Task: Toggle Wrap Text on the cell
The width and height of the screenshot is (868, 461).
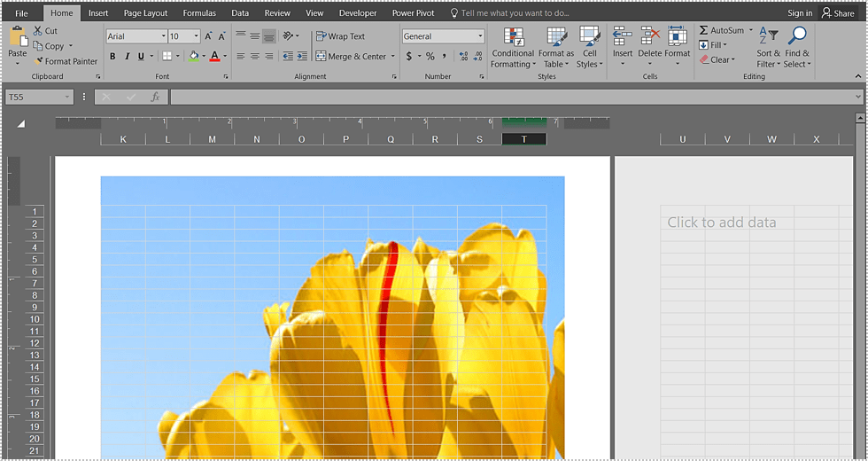Action: click(340, 36)
